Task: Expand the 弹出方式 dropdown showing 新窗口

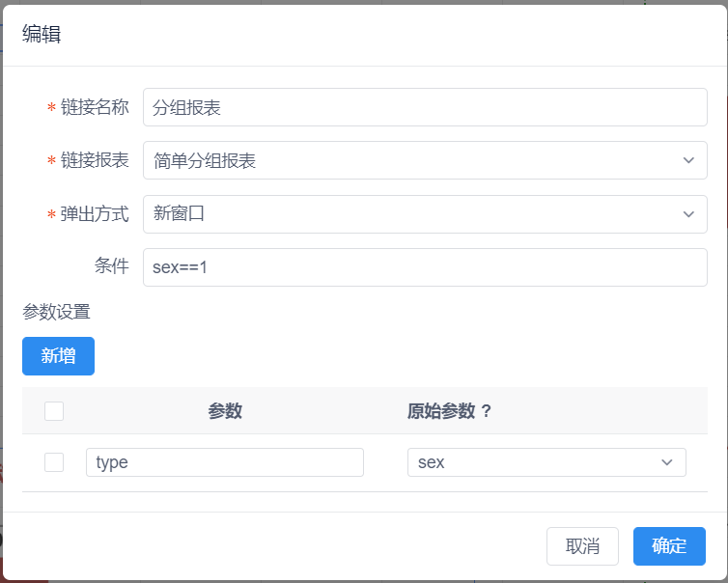Action: [x=425, y=214]
